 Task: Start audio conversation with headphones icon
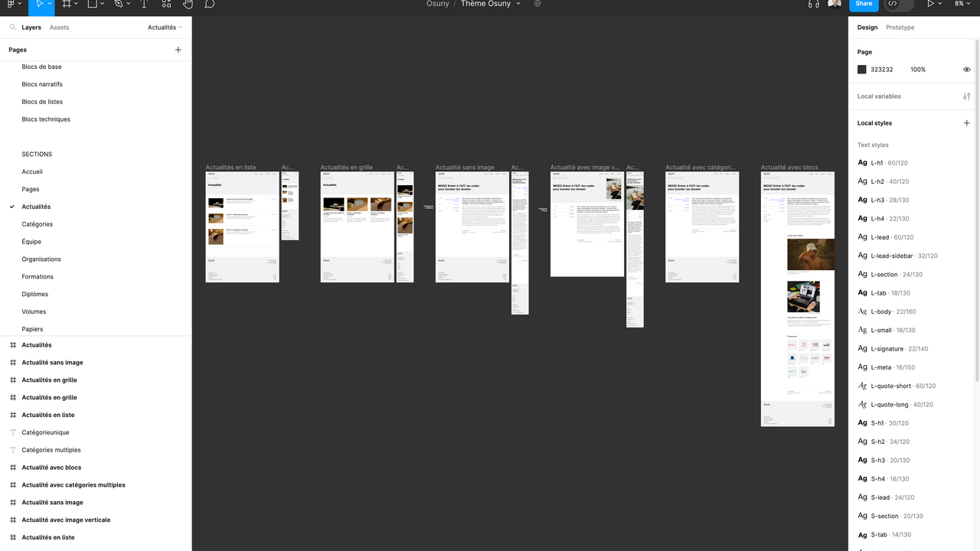pyautogui.click(x=813, y=4)
